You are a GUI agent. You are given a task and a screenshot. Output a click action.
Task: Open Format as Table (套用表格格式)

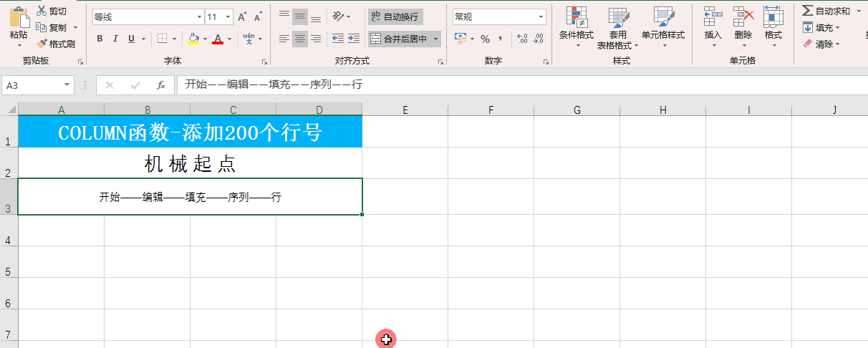[x=618, y=27]
